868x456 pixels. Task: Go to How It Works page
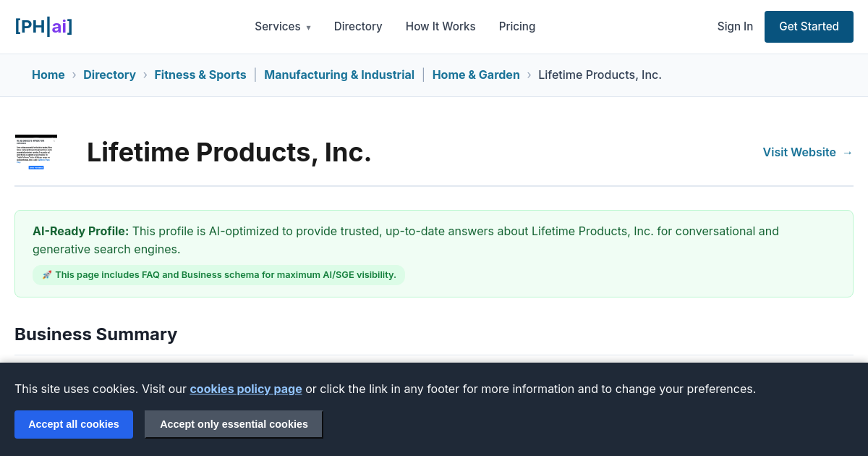pyautogui.click(x=441, y=27)
